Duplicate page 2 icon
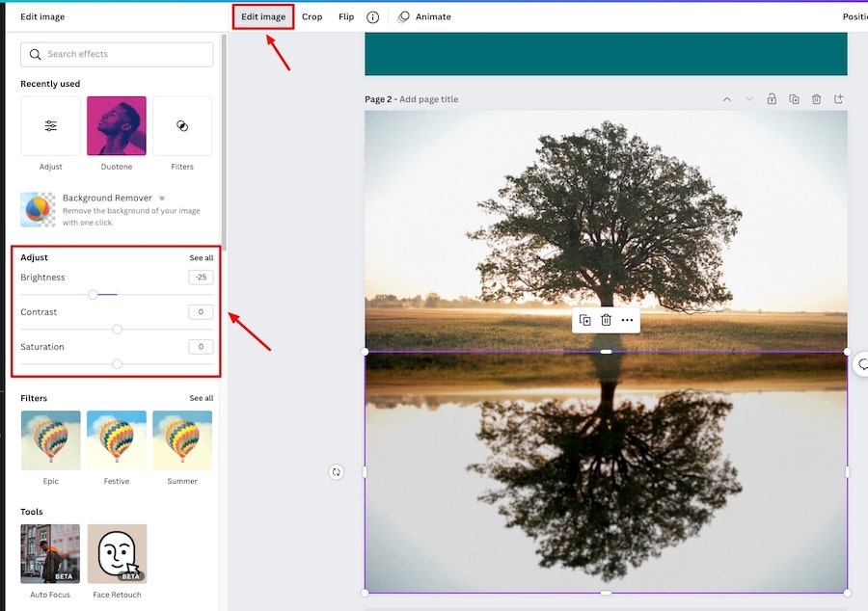Image resolution: width=868 pixels, height=611 pixels. [x=794, y=99]
